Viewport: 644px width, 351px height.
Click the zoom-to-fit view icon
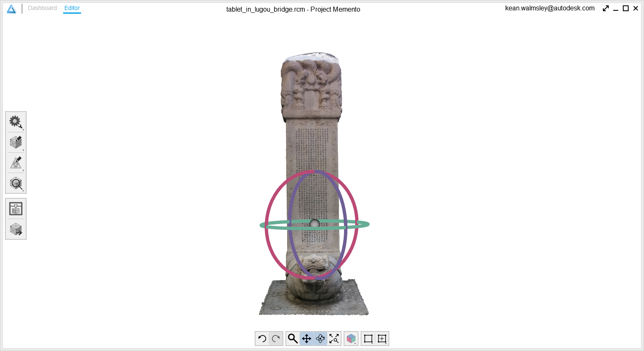coord(334,339)
